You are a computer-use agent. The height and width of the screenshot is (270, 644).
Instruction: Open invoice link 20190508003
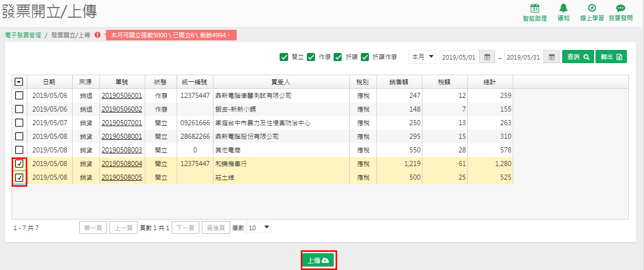122,150
